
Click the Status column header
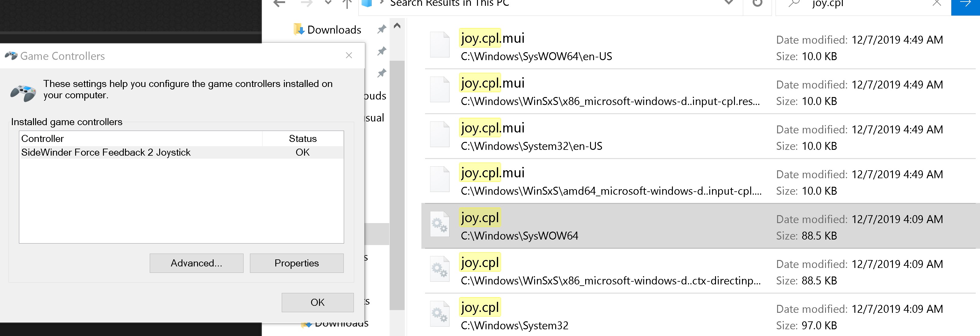coord(303,139)
